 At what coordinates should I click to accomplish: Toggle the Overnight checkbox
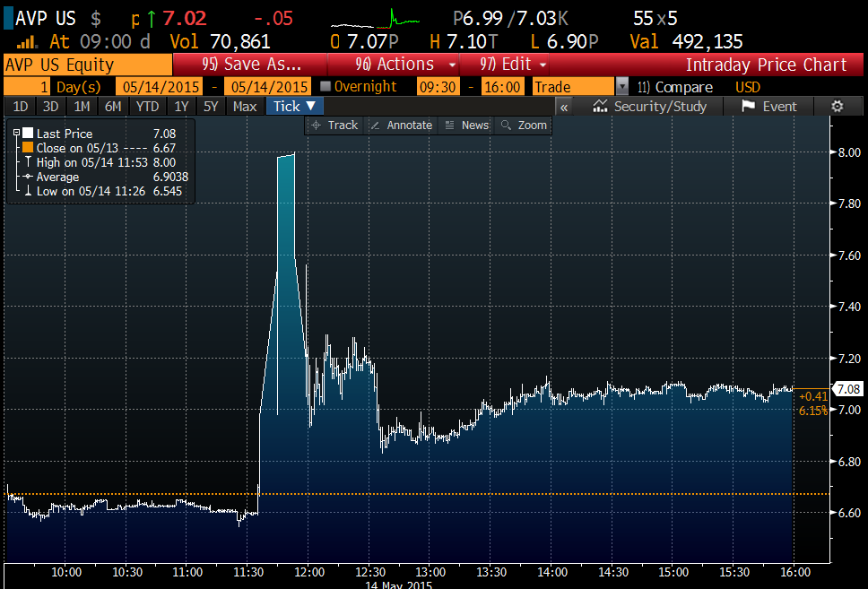(326, 87)
